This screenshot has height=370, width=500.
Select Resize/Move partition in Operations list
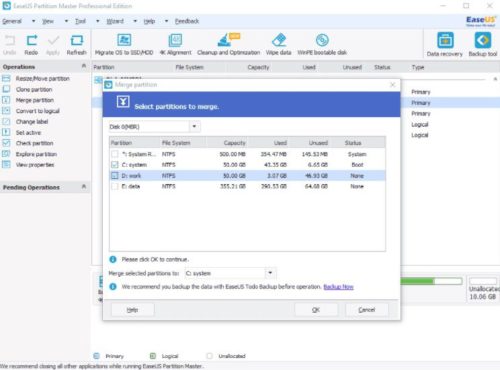click(43, 79)
